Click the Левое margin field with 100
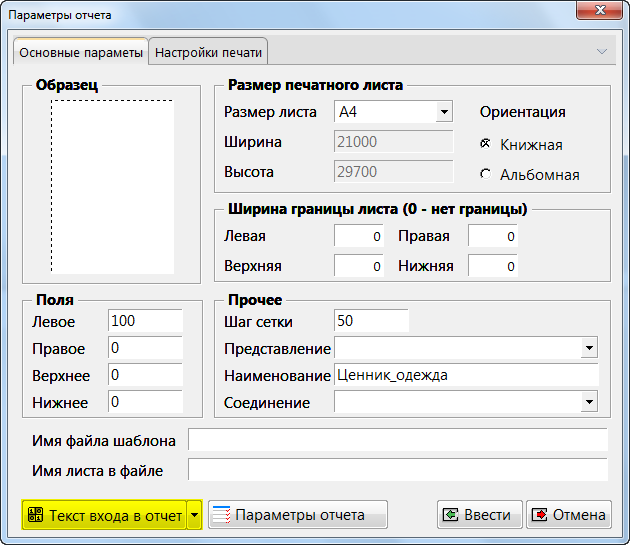Screen dimensions: 630x545 tap(145, 321)
